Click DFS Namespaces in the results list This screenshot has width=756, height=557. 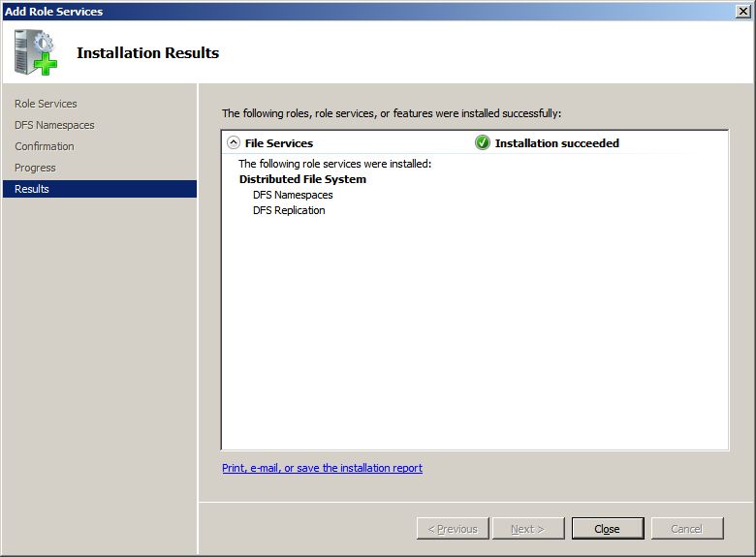293,195
